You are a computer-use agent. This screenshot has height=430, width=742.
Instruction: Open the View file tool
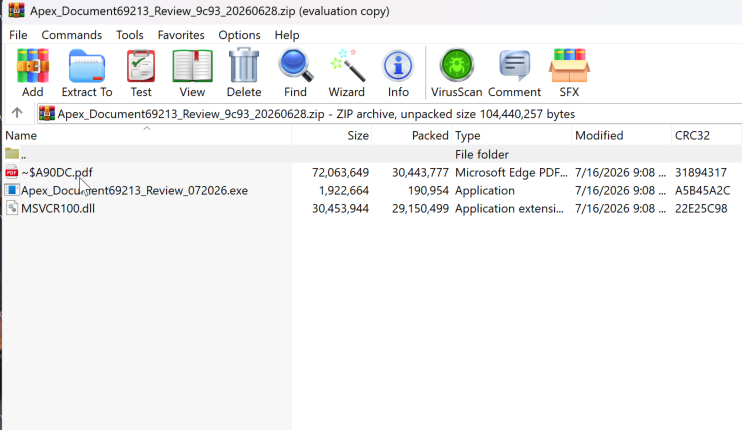(x=192, y=66)
